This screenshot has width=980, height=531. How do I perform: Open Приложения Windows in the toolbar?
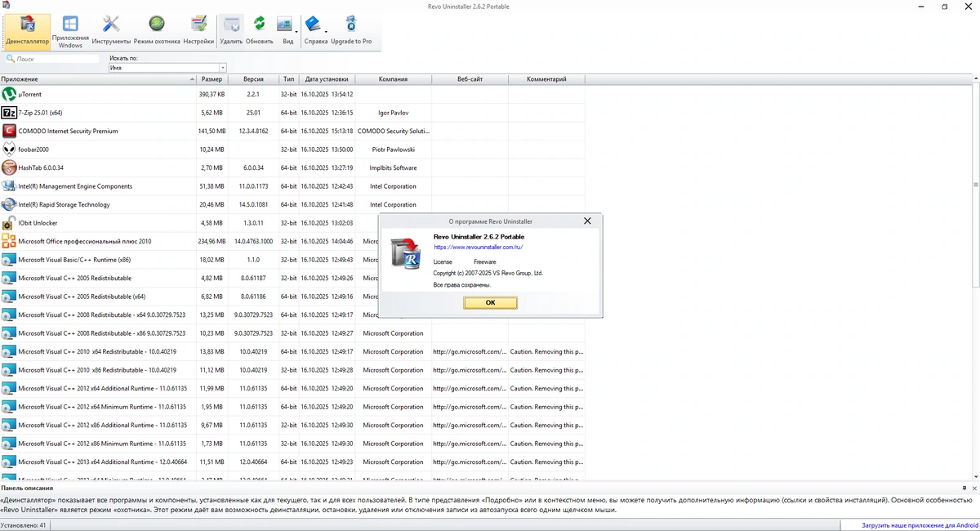[x=70, y=30]
